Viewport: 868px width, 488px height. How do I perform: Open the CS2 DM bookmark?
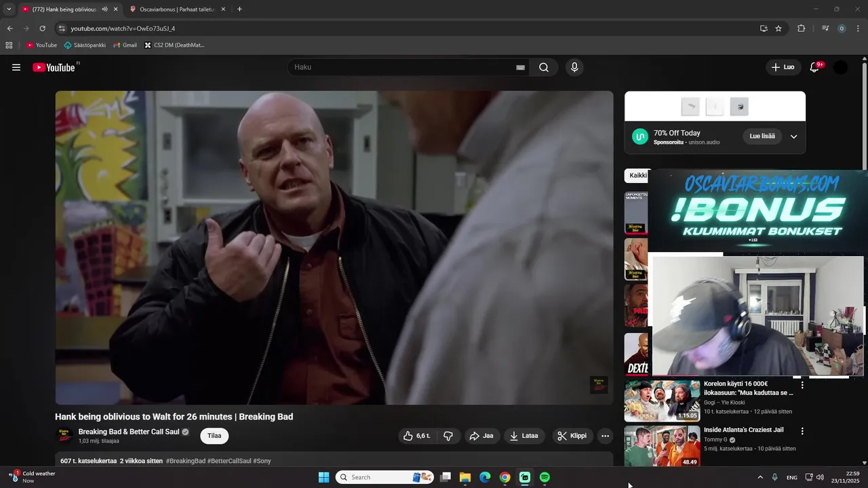click(x=174, y=45)
